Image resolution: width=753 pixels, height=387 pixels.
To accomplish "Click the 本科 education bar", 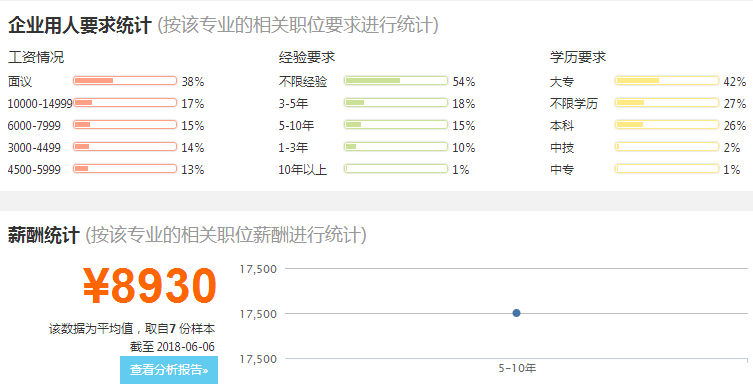I will tap(667, 125).
